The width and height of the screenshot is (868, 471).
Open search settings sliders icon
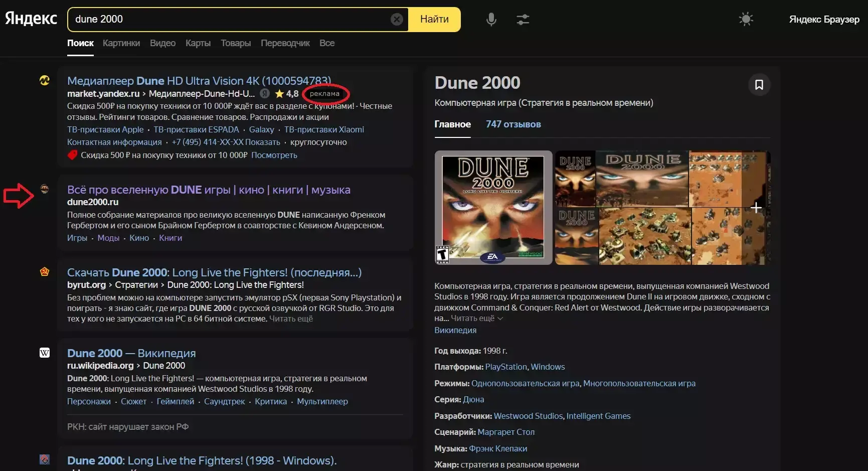[x=523, y=19]
